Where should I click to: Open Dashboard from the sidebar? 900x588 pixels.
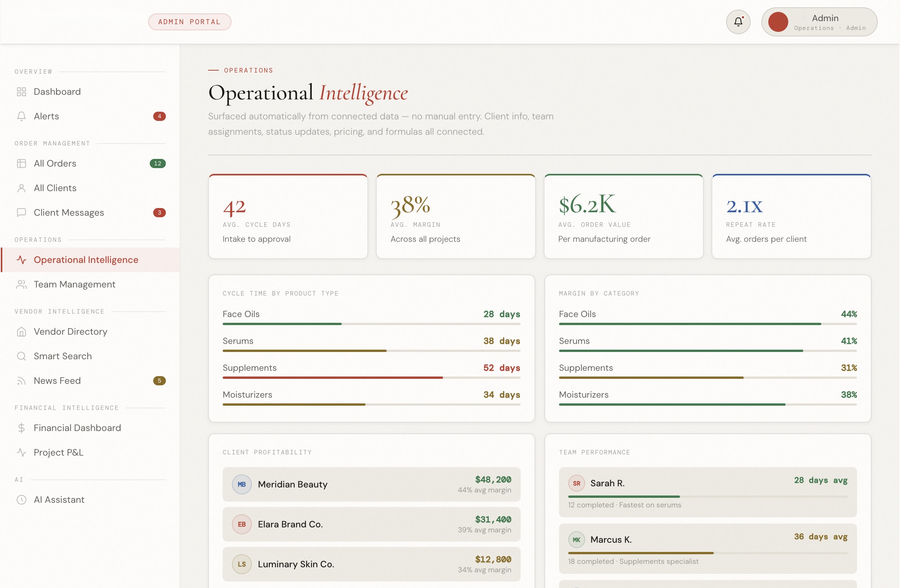[x=91, y=92]
